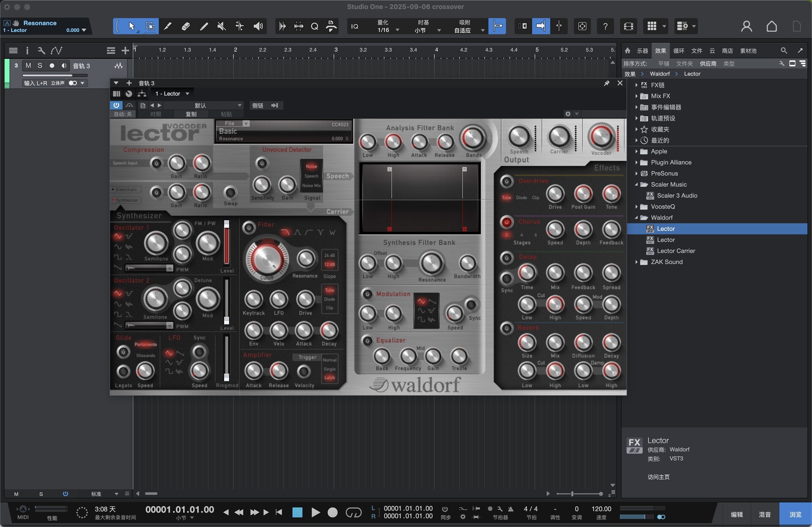Switch to the 文件 browser tab
Viewport: 812px width, 527px height.
click(697, 51)
